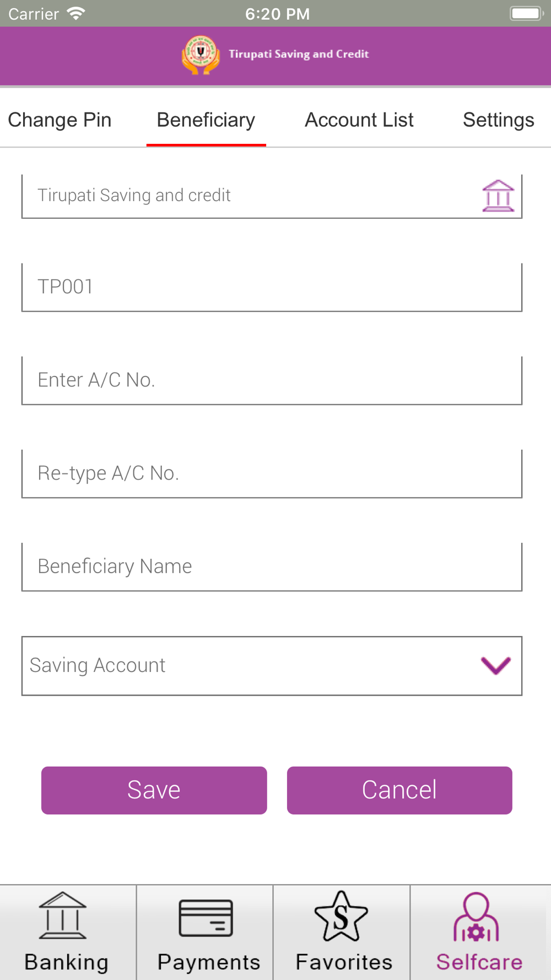Open the Favorites star icon

[x=341, y=917]
